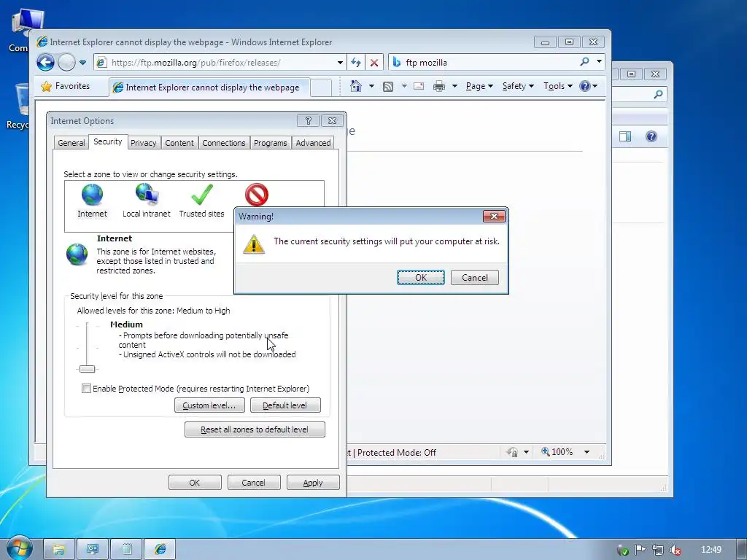Expand the Feeds dropdown arrow
Image resolution: width=747 pixels, height=560 pixels.
(404, 86)
